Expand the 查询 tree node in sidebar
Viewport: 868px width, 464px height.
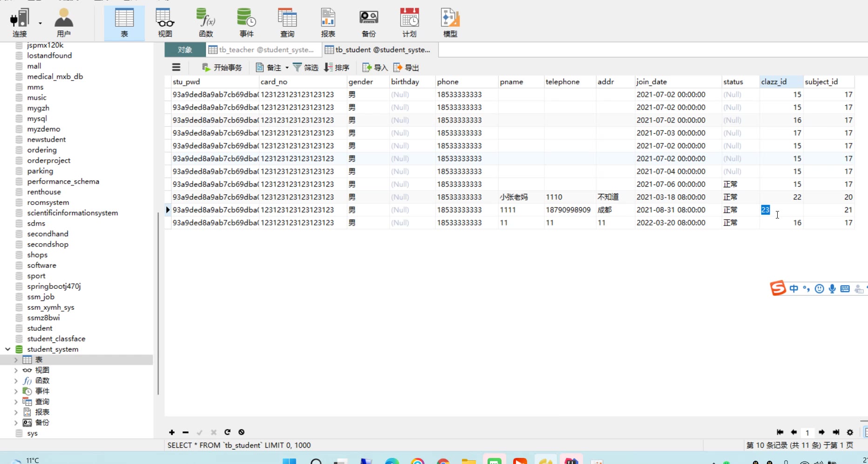[16, 402]
